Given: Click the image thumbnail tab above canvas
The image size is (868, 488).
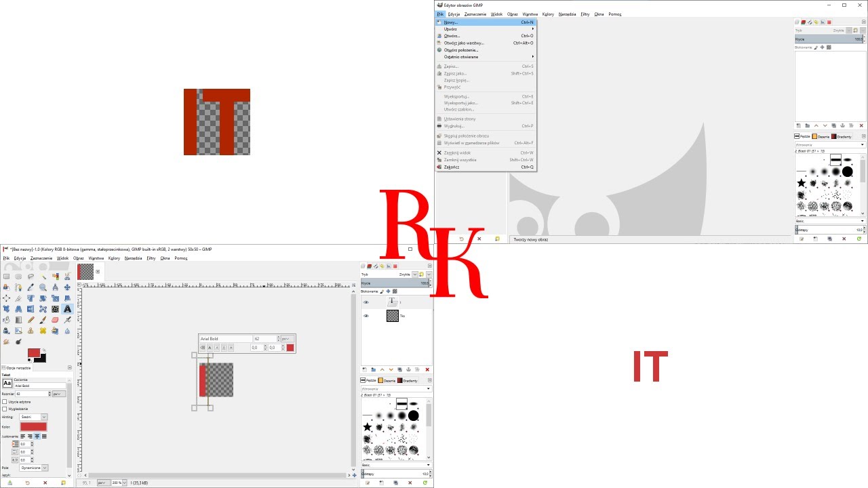Looking at the screenshot, I should (85, 272).
